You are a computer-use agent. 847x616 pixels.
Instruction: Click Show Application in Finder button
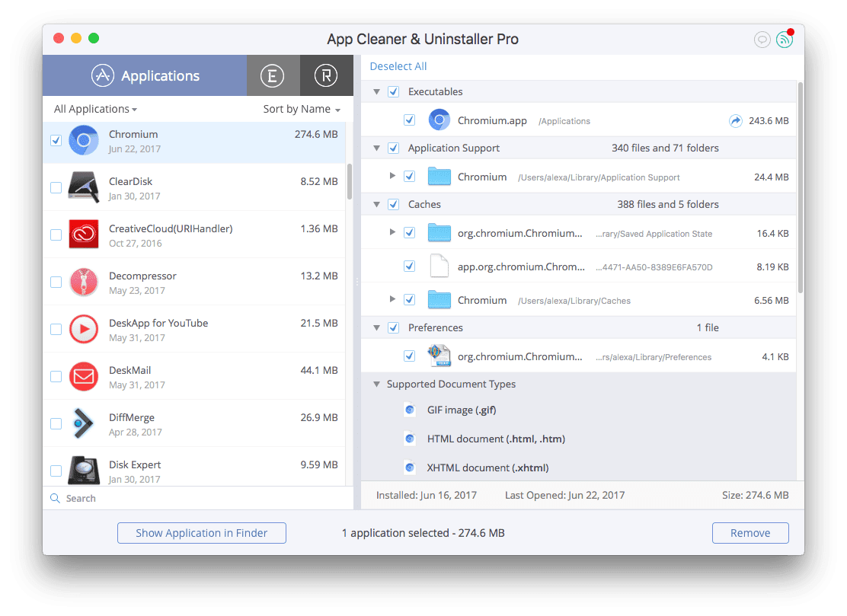pos(202,533)
